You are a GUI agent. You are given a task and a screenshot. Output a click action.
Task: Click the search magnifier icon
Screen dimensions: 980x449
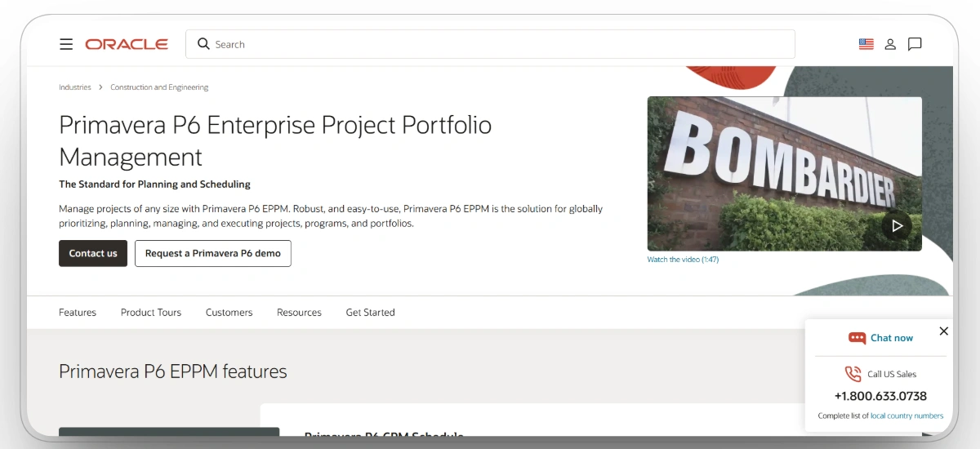(203, 44)
